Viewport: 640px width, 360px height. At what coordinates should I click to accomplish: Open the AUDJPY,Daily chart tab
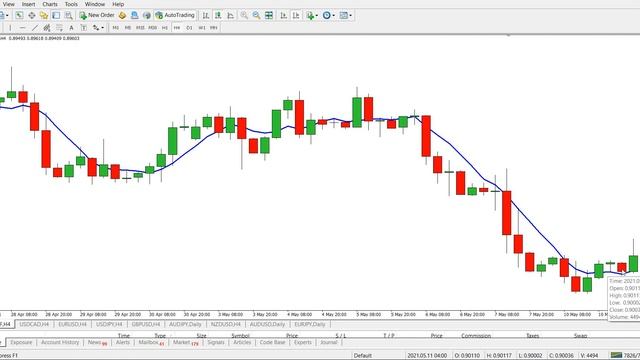click(185, 324)
